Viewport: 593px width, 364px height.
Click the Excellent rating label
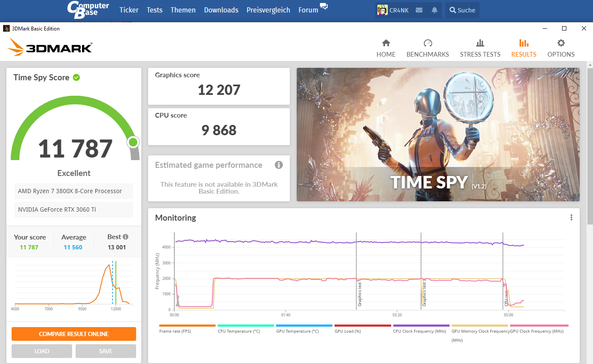coord(74,173)
